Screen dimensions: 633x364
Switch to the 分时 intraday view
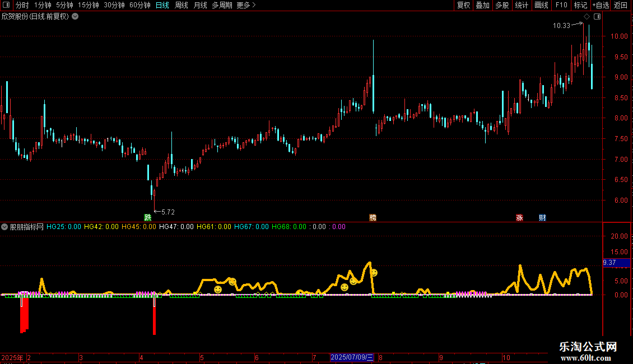[x=22, y=5]
